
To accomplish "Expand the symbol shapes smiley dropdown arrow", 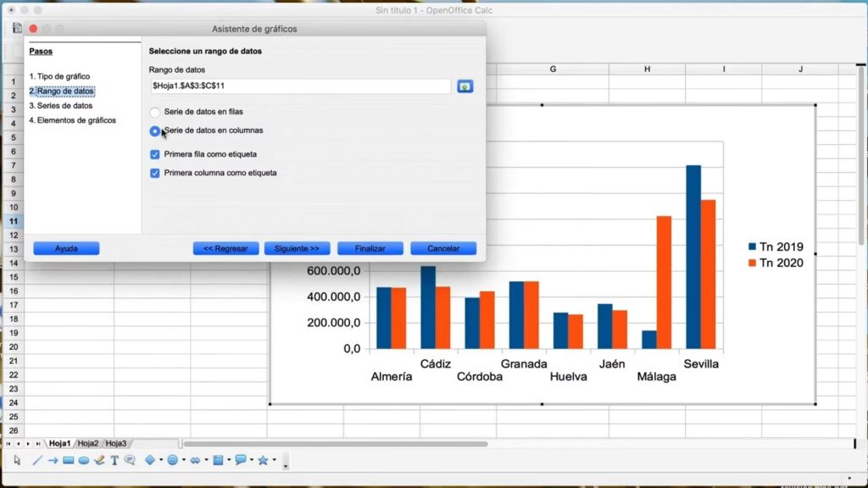I will click(183, 461).
